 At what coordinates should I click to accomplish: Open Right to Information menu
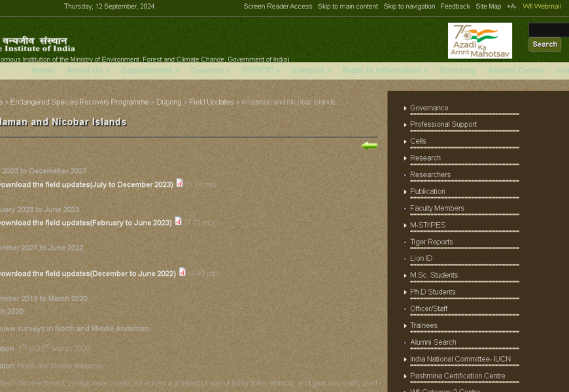385,71
